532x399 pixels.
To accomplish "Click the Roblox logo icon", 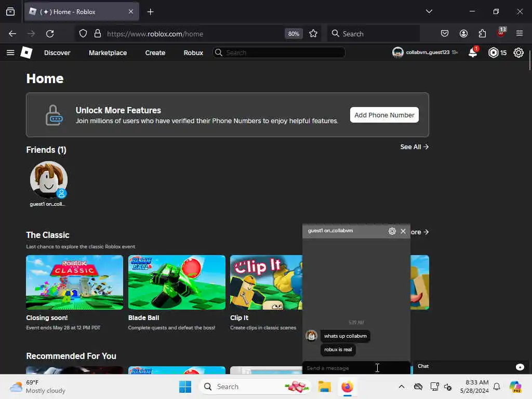I will pyautogui.click(x=26, y=52).
